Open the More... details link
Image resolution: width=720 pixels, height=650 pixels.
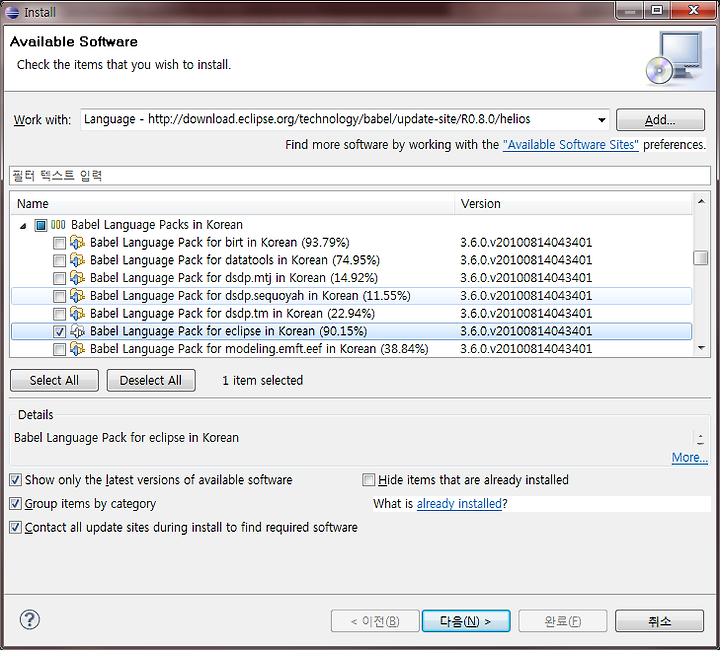pyautogui.click(x=689, y=457)
